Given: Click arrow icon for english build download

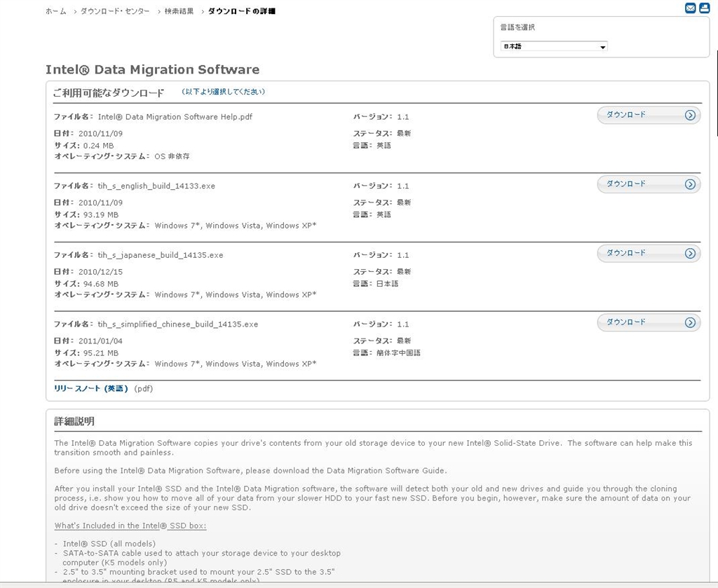Looking at the screenshot, I should point(690,184).
